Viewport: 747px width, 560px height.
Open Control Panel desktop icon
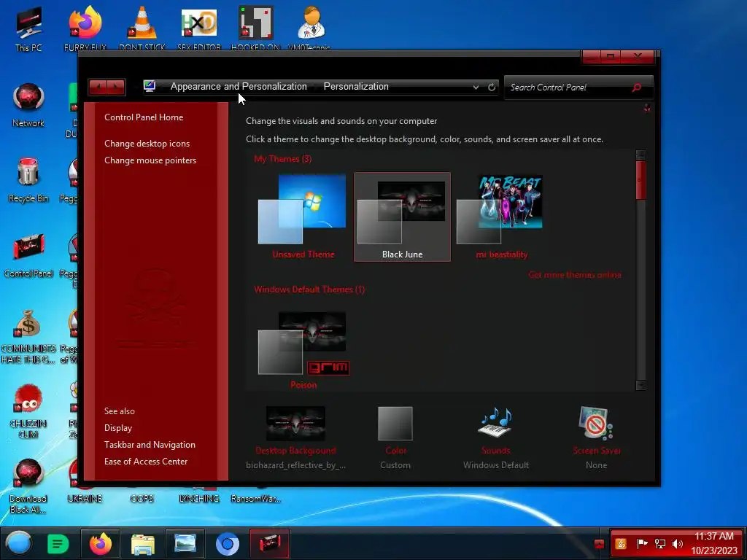coord(28,254)
